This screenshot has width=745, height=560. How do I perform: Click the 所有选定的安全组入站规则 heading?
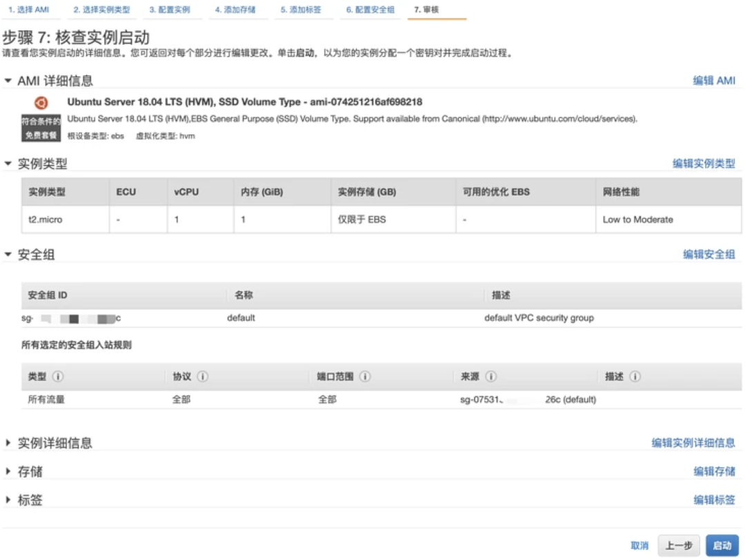pyautogui.click(x=77, y=345)
